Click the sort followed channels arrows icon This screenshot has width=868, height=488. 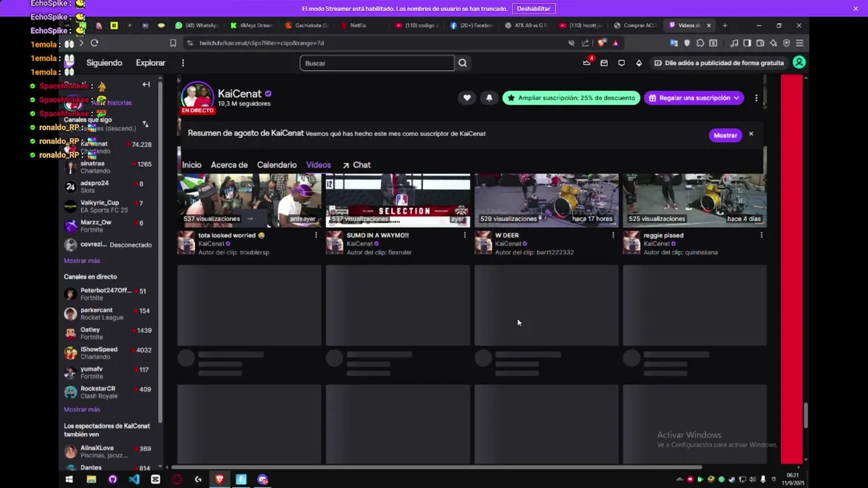(145, 125)
